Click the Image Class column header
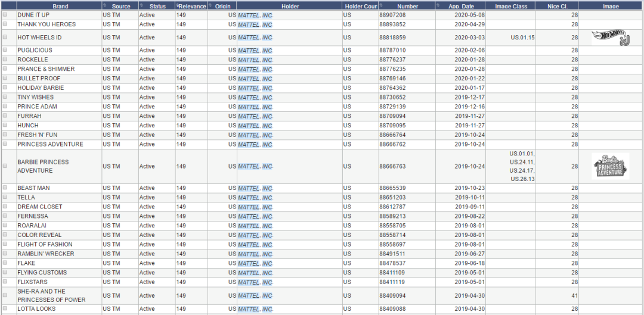The image size is (644, 315). click(510, 6)
